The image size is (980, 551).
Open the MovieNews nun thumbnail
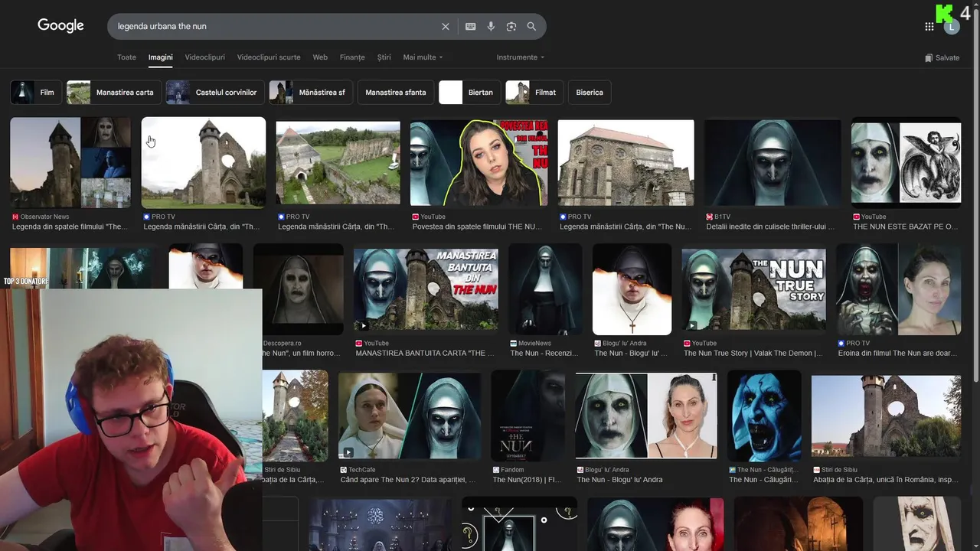[545, 289]
